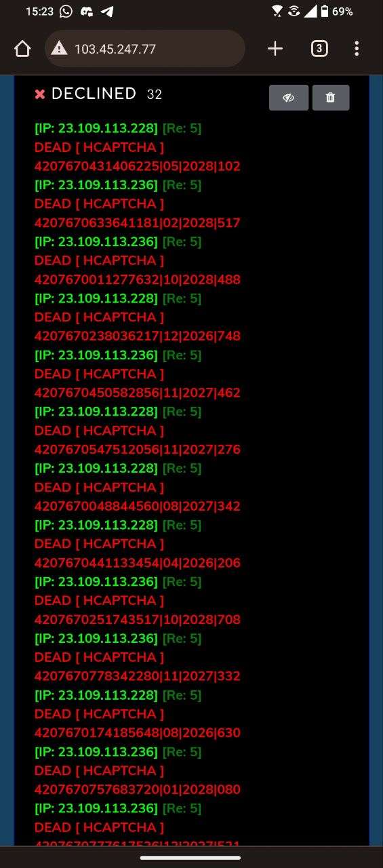
Task: Click the declined count number 32
Action: [x=155, y=95]
